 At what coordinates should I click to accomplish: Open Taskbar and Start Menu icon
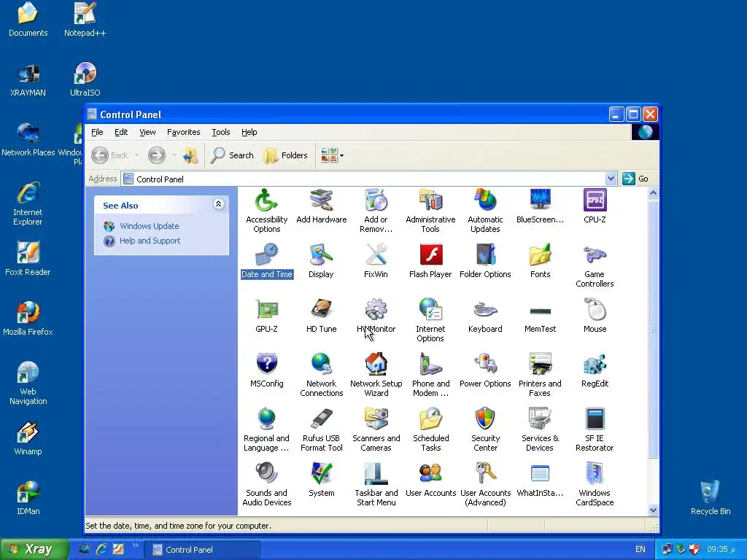pyautogui.click(x=376, y=484)
